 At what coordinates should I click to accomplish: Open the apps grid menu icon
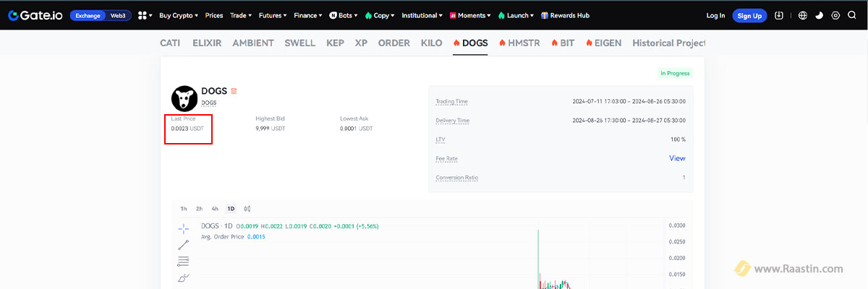tap(144, 15)
